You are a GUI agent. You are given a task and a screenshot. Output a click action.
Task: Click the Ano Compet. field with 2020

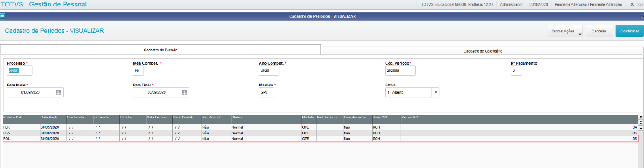point(269,71)
